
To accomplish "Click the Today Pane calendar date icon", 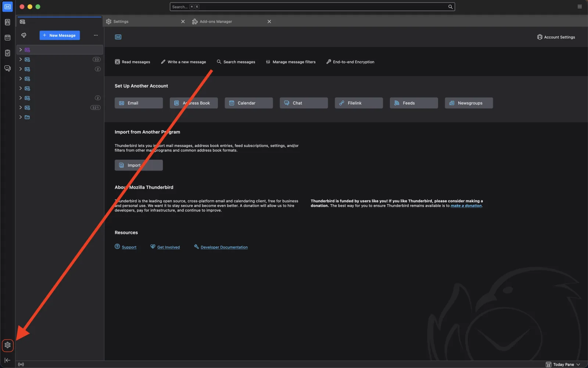I will coord(548,364).
